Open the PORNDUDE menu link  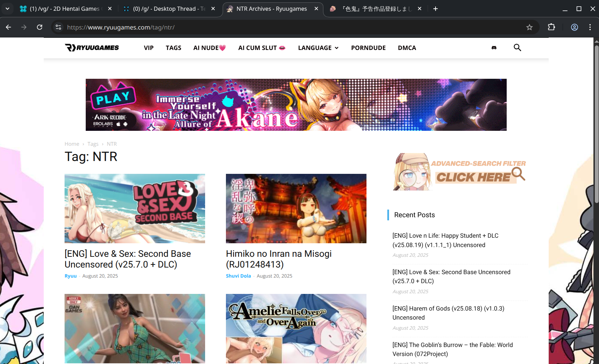point(369,48)
